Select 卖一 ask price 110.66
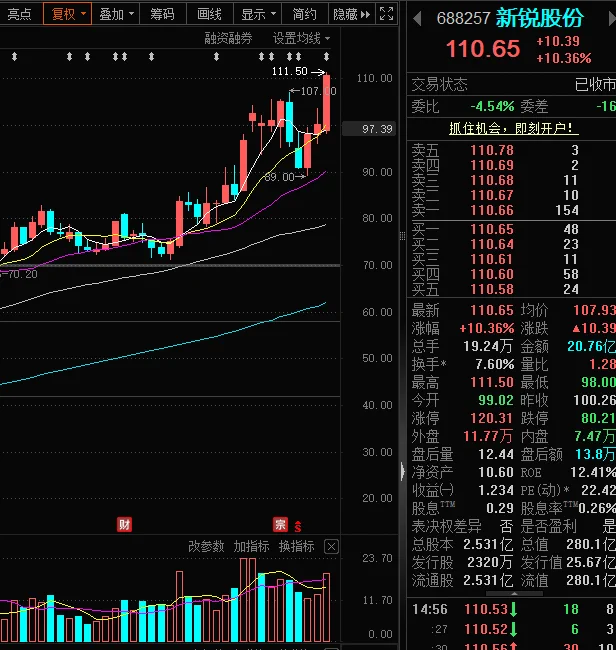The width and height of the screenshot is (616, 650). tap(492, 210)
